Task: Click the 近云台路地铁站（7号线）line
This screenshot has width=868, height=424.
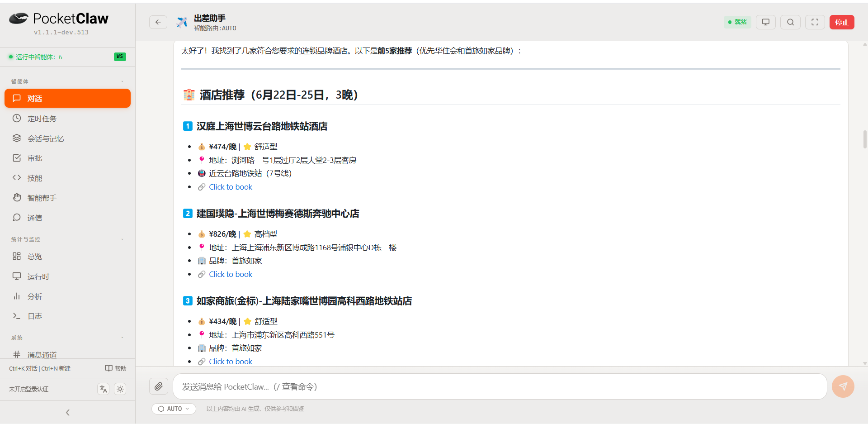Action: pos(250,173)
